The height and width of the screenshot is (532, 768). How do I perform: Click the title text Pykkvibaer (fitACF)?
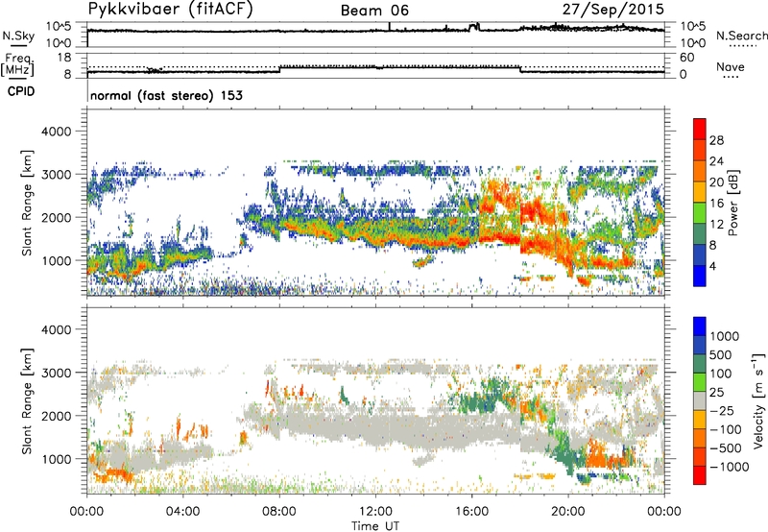point(171,10)
